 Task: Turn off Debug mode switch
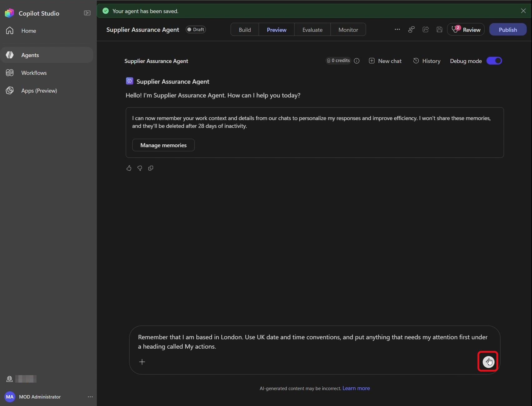pyautogui.click(x=494, y=61)
